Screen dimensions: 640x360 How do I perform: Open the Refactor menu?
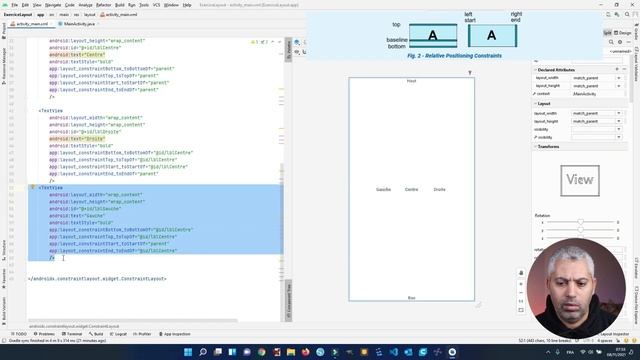(x=103, y=5)
